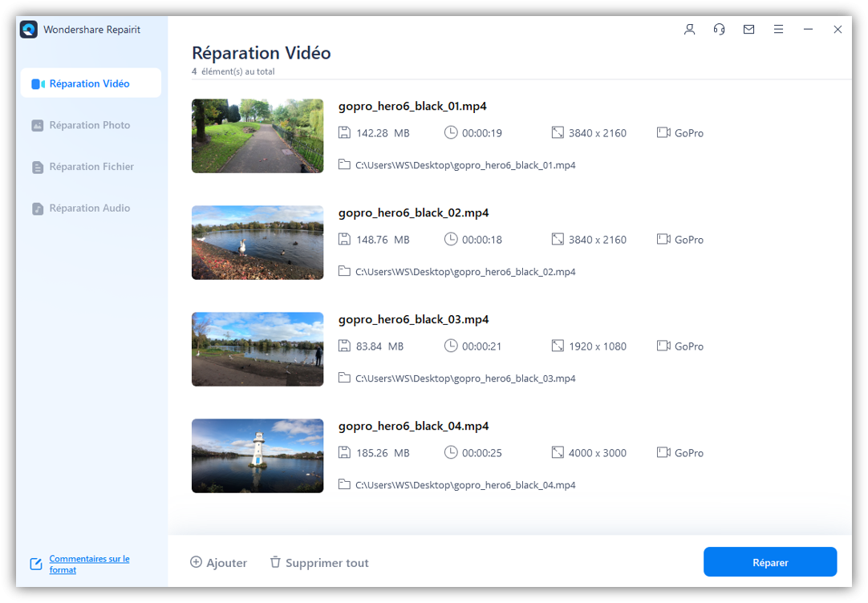The height and width of the screenshot is (603, 868).
Task: Click the clock icon beside 00:00:18
Action: [x=451, y=240]
